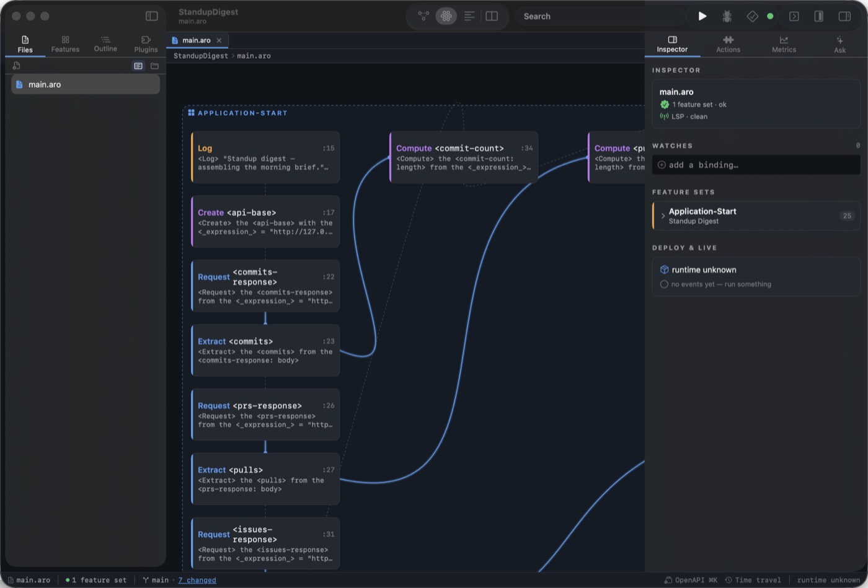868x588 pixels.
Task: Switch to text lines view mode
Action: [x=469, y=16]
